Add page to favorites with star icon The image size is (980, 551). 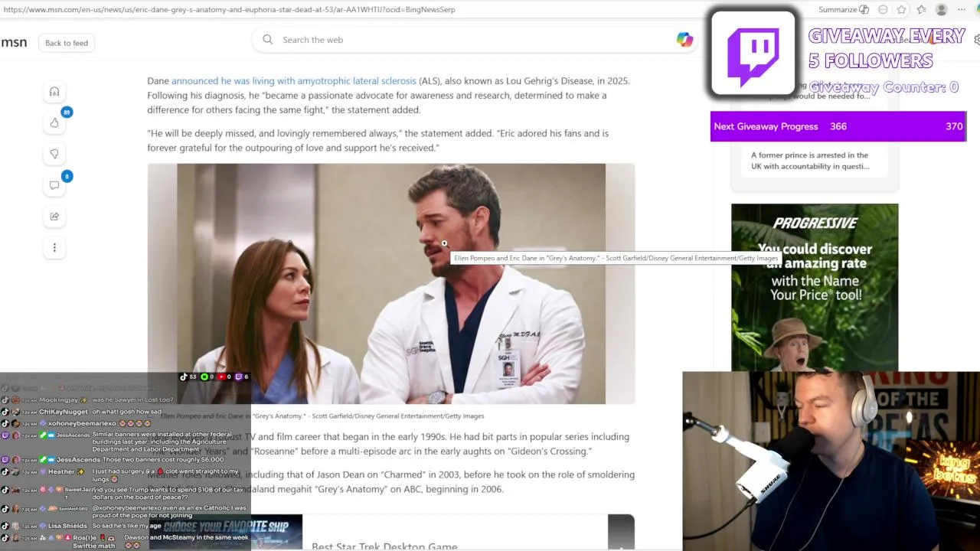[902, 10]
